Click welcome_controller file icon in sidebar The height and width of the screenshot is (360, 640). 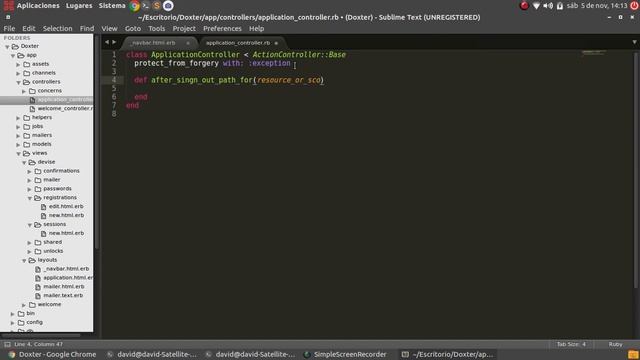point(32,109)
